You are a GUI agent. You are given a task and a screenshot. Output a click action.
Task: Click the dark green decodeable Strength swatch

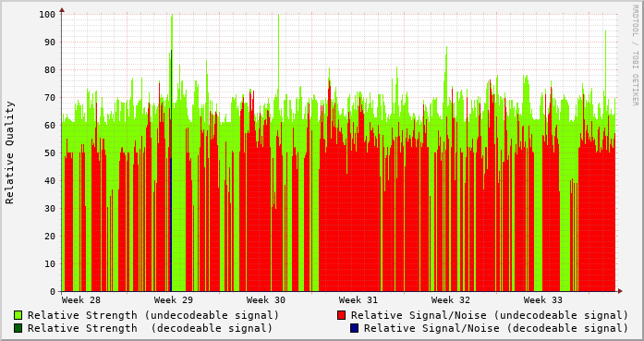click(18, 328)
